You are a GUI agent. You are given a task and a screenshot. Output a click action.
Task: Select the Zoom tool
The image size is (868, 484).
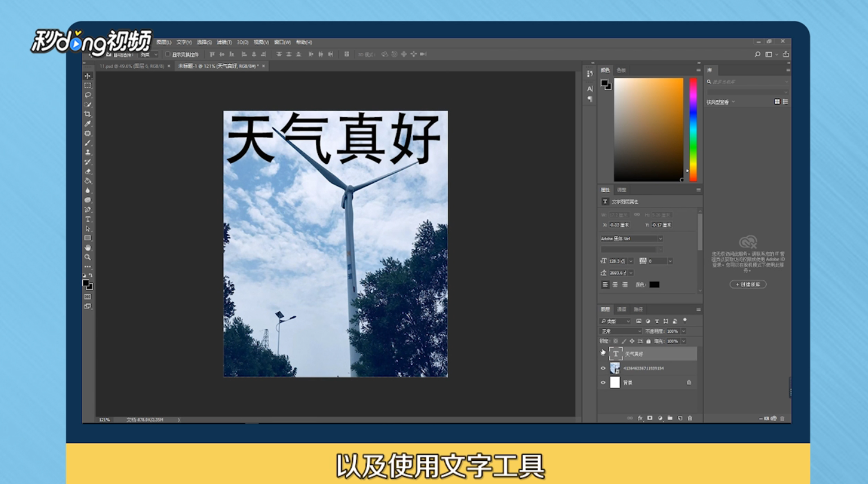pyautogui.click(x=88, y=257)
